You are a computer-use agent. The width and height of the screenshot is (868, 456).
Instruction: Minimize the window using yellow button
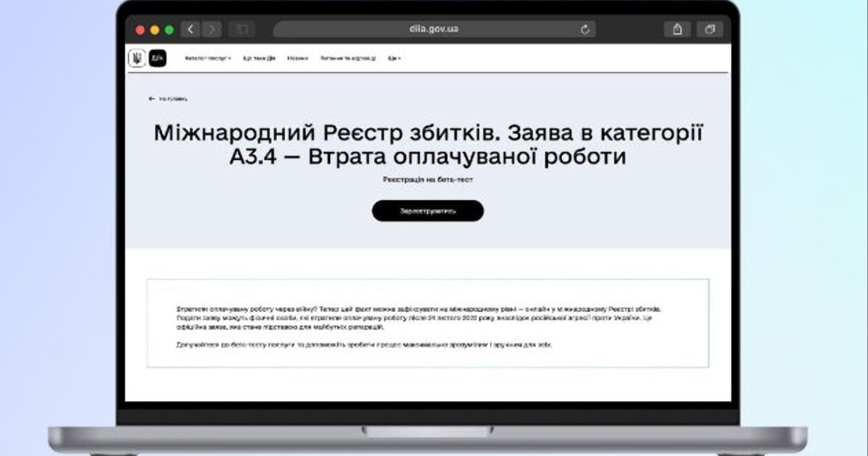(x=154, y=30)
